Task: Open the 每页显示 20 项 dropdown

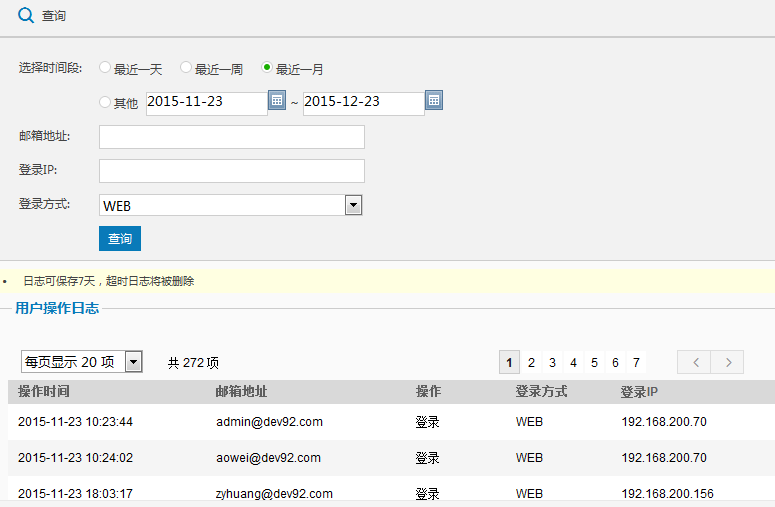Action: pyautogui.click(x=134, y=362)
